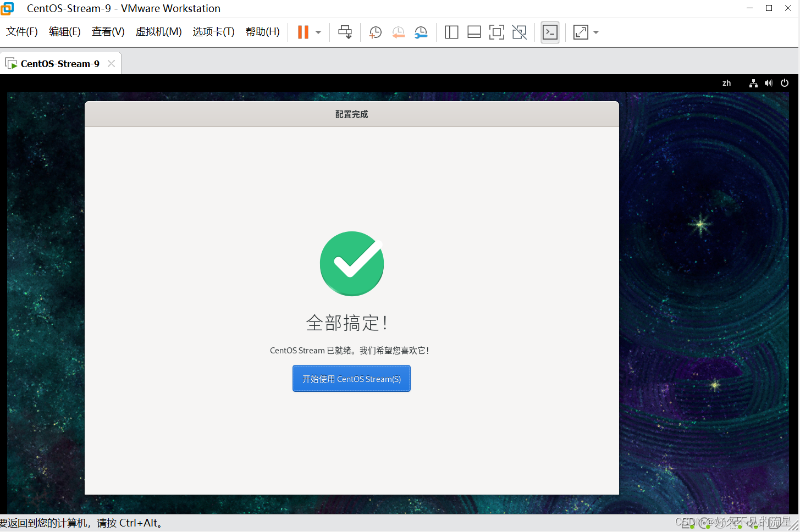Click the CentOS Stream 已就绪 message text
This screenshot has height=532, width=800.
point(349,351)
